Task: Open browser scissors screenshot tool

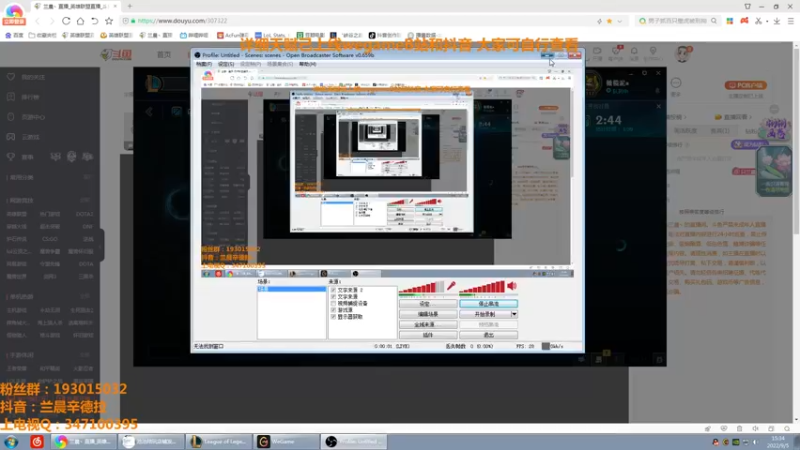Action: tap(759, 21)
